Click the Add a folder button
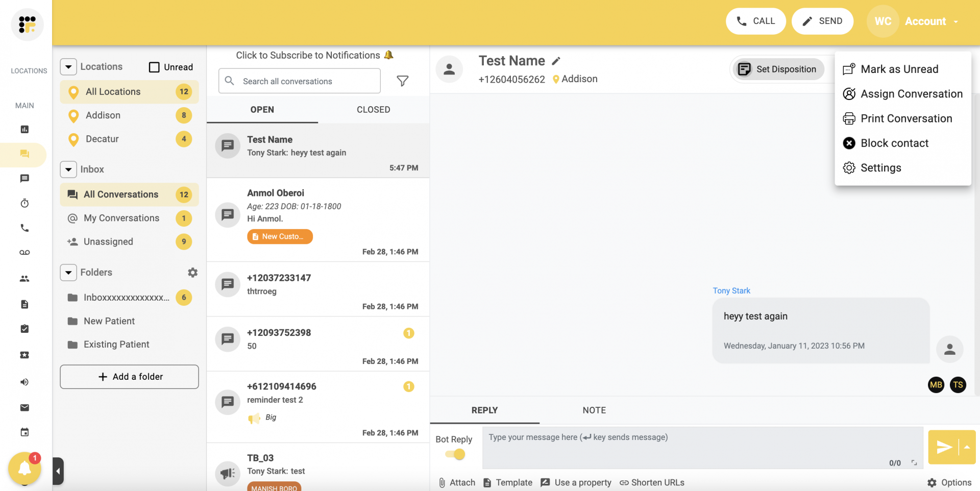This screenshot has width=980, height=491. tap(129, 377)
